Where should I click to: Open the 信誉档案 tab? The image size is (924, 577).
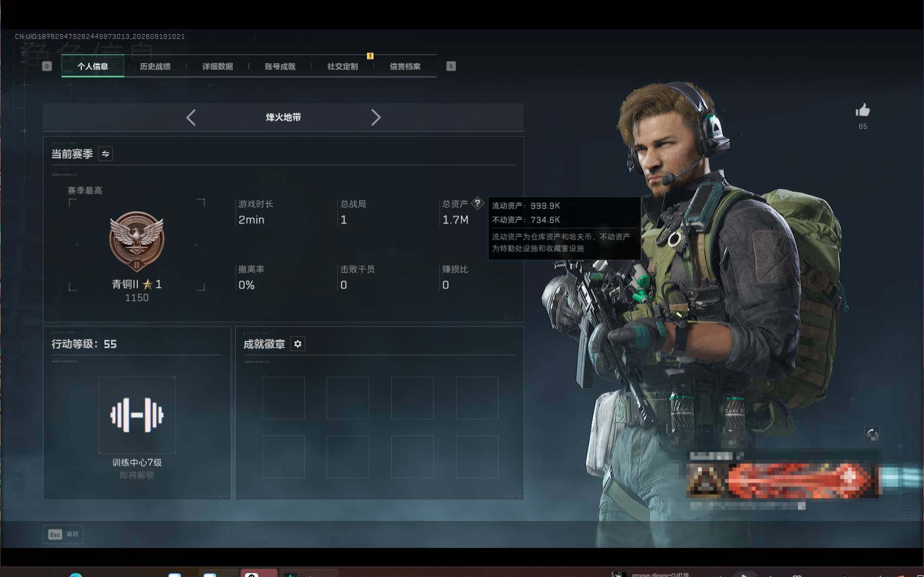(x=405, y=66)
